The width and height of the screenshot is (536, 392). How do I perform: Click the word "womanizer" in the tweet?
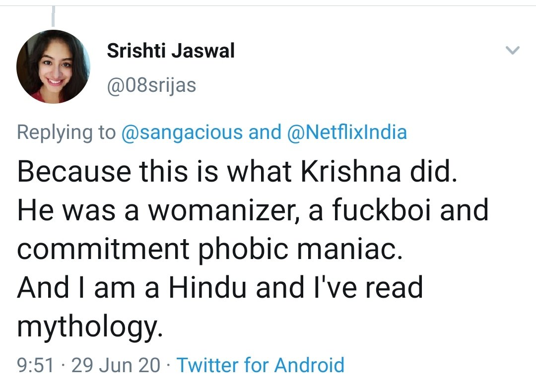(223, 211)
